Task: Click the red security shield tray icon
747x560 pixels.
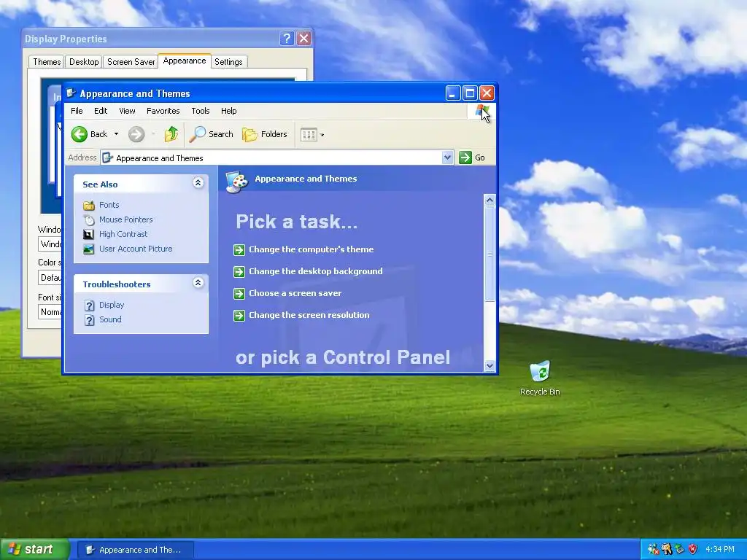Action: click(693, 550)
